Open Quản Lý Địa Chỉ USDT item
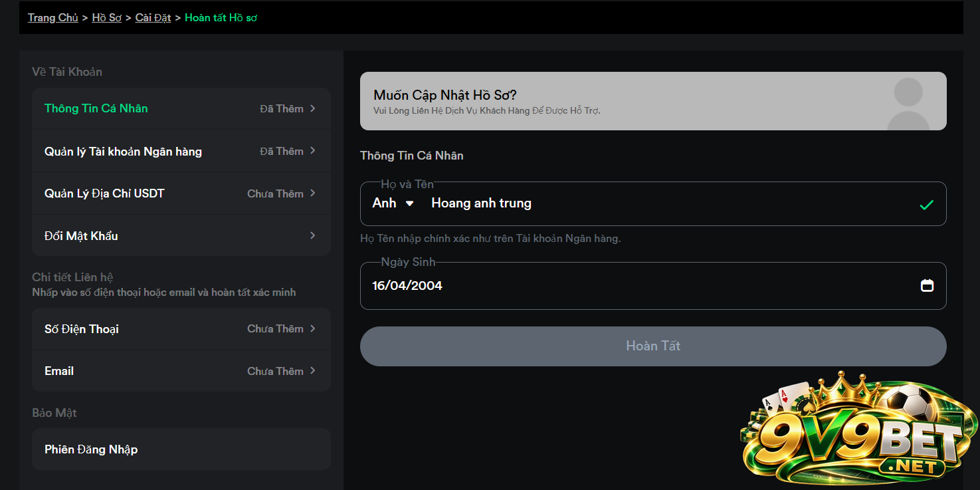This screenshot has height=490, width=980. coord(181,193)
